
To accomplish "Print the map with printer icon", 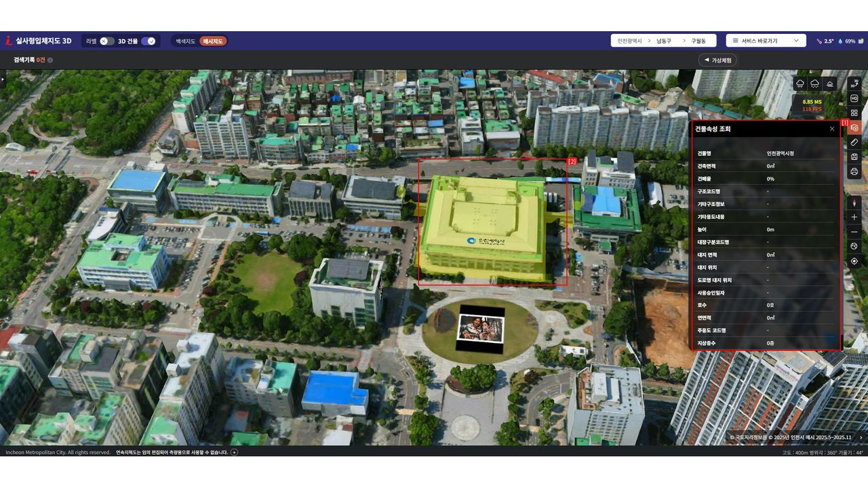I will click(x=854, y=172).
